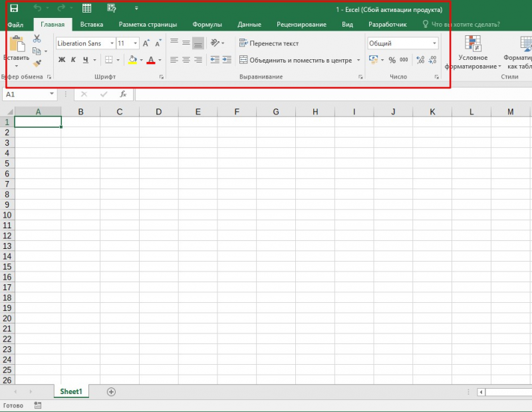This screenshot has width=532, height=412.
Task: Click the Copy icon
Action: pos(37,51)
